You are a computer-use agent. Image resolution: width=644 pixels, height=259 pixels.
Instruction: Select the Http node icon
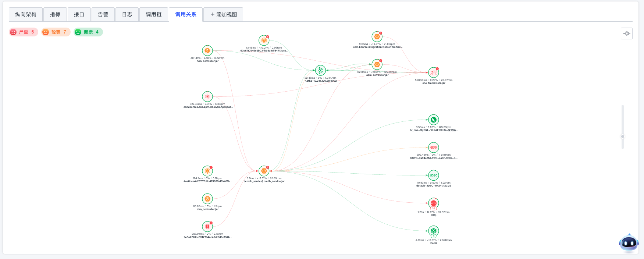pos(434,203)
